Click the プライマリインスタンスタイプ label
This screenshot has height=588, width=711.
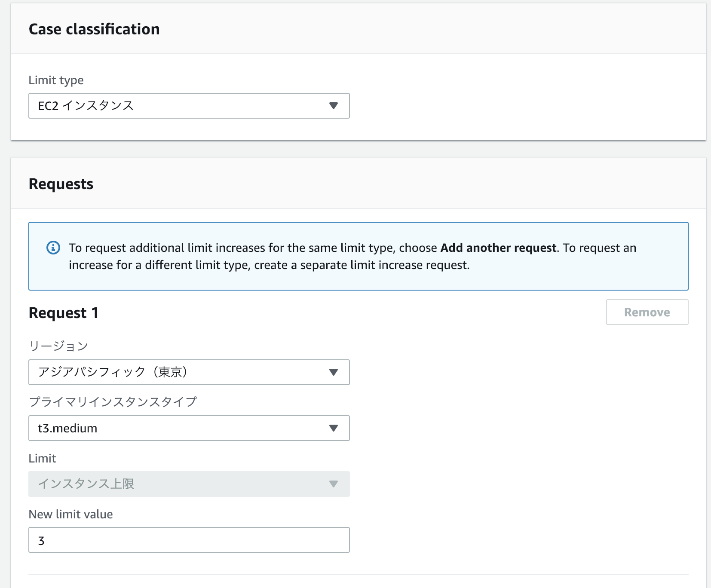[113, 402]
